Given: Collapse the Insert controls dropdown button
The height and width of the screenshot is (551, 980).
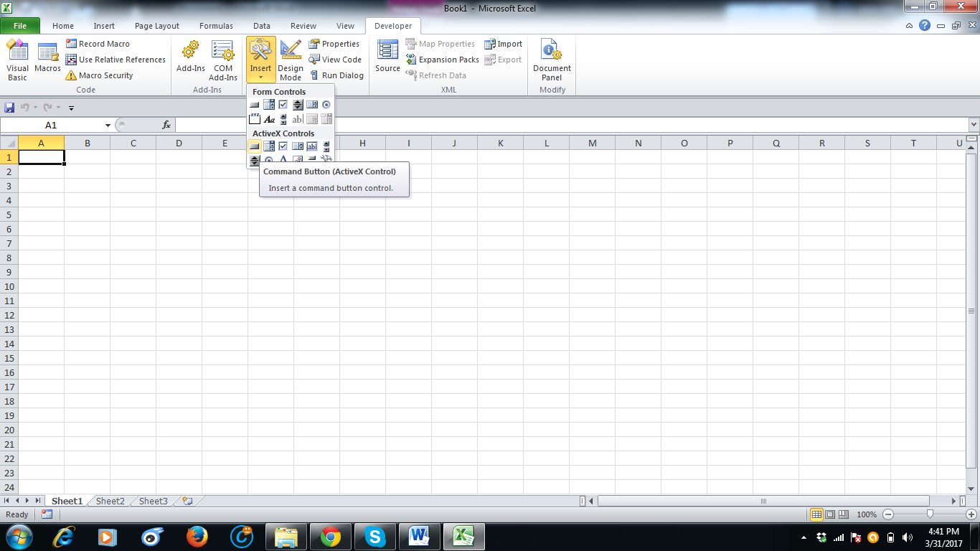Looking at the screenshot, I should (260, 61).
